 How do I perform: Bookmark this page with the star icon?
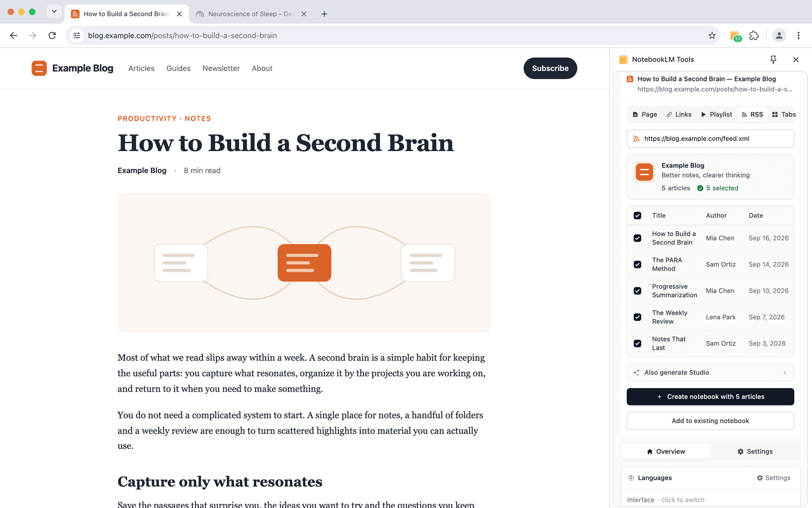pos(712,36)
